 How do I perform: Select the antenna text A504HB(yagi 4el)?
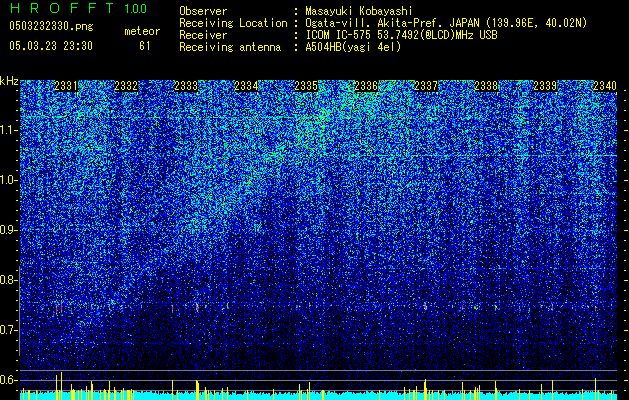[353, 47]
